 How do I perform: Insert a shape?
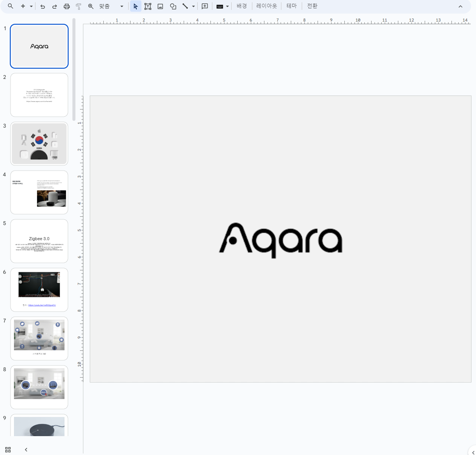pos(173,6)
